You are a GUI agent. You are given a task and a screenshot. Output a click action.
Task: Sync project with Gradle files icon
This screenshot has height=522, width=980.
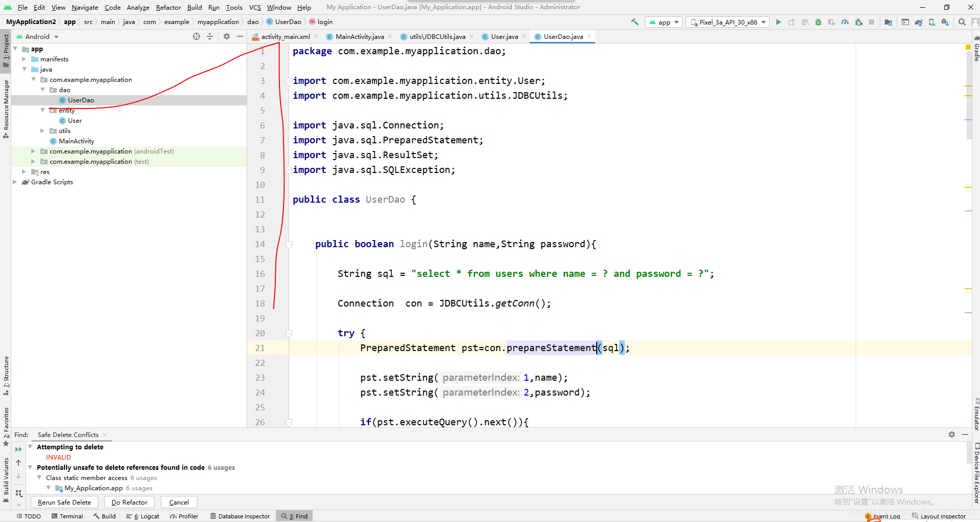[919, 22]
